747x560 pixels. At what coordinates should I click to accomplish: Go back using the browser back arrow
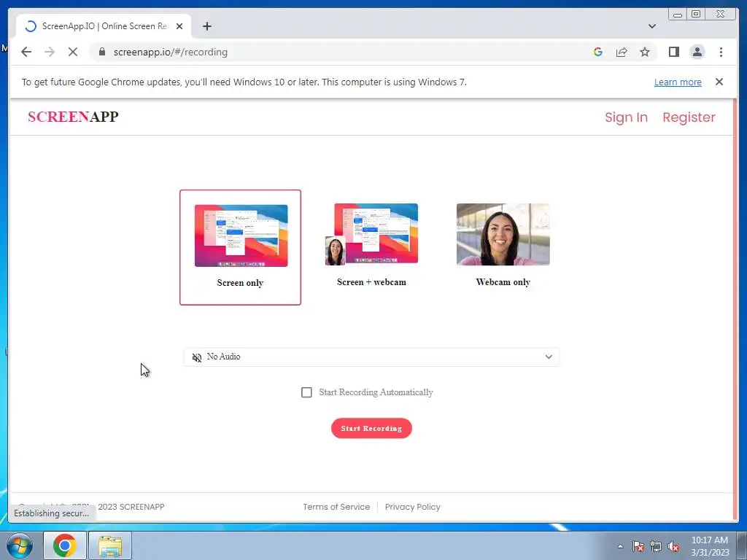[x=26, y=52]
